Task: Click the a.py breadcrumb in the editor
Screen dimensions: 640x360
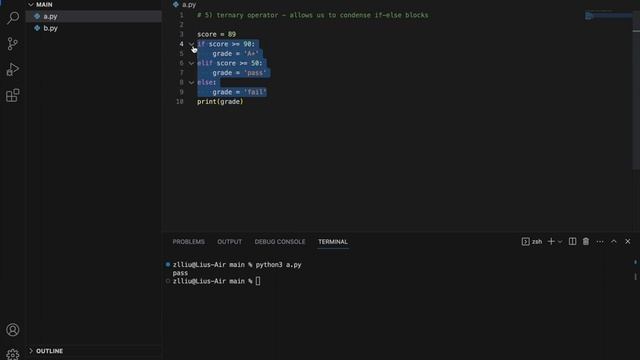Action: 189,4
